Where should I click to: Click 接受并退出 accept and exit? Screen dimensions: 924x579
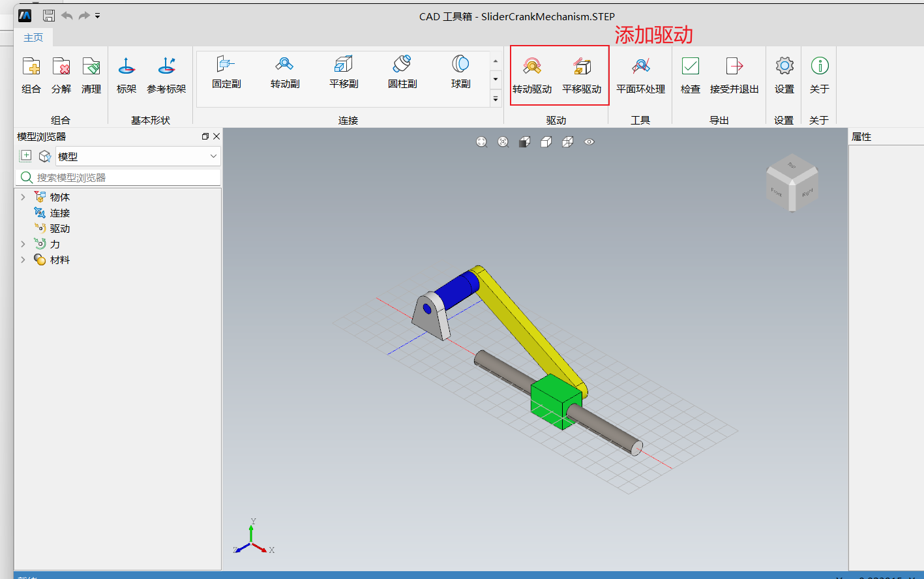coord(734,75)
